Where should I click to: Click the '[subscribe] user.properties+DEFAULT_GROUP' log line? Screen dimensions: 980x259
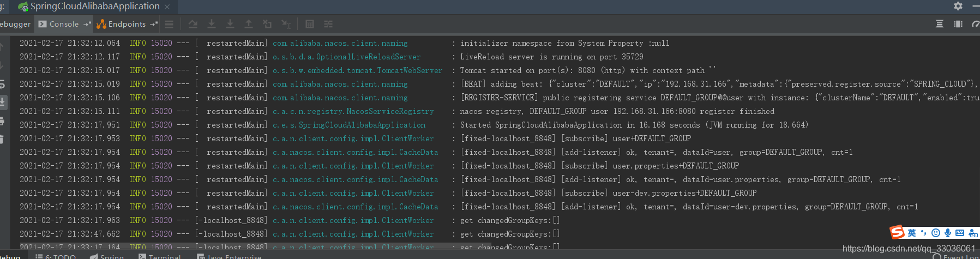coord(599,166)
